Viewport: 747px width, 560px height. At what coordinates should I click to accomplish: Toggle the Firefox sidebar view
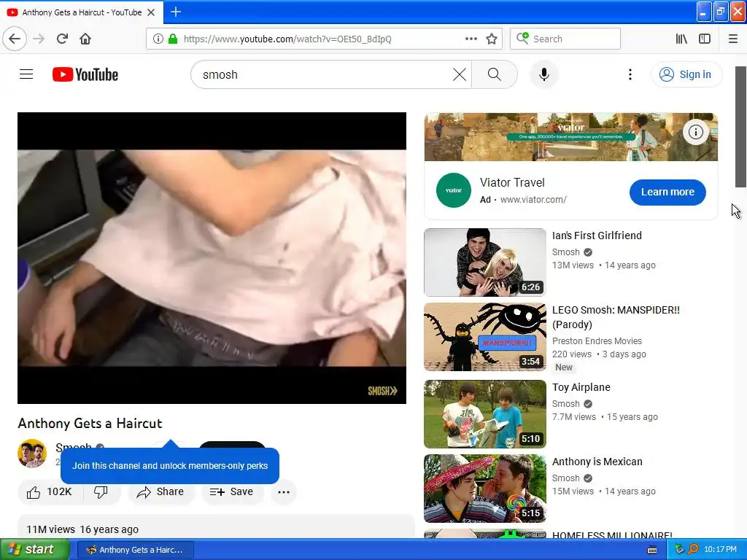click(x=705, y=39)
